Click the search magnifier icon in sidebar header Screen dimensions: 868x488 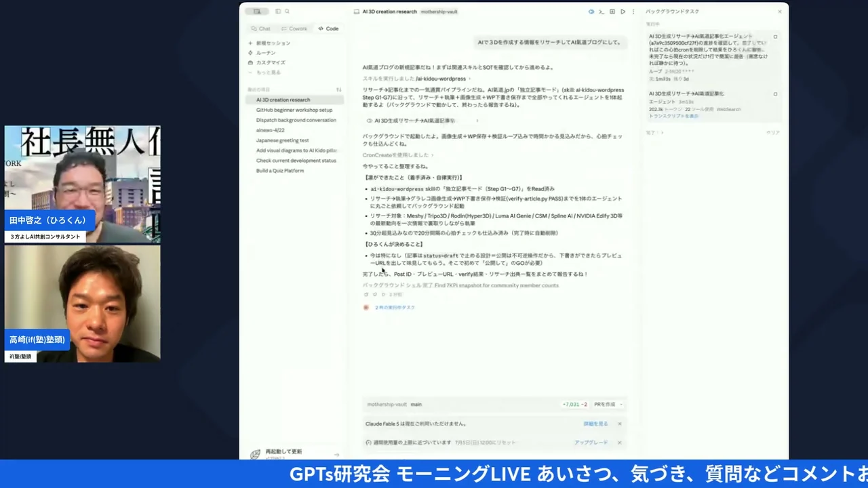[288, 12]
